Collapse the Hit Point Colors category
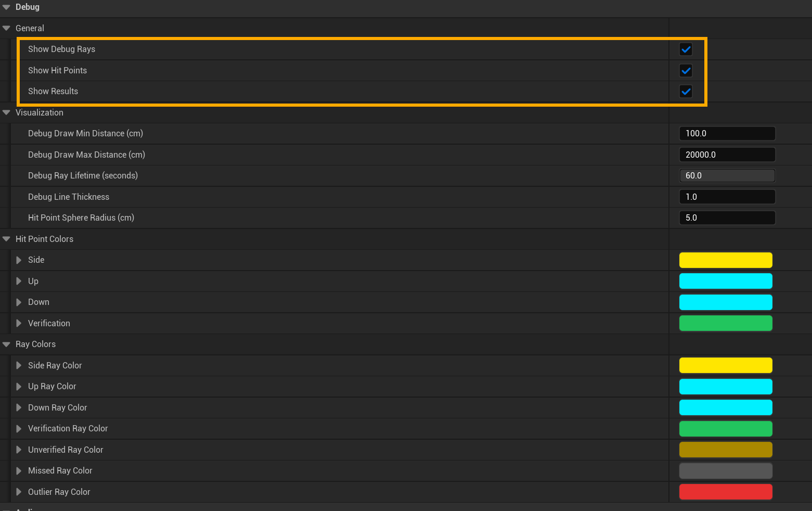Image resolution: width=812 pixels, height=511 pixels. (x=6, y=239)
